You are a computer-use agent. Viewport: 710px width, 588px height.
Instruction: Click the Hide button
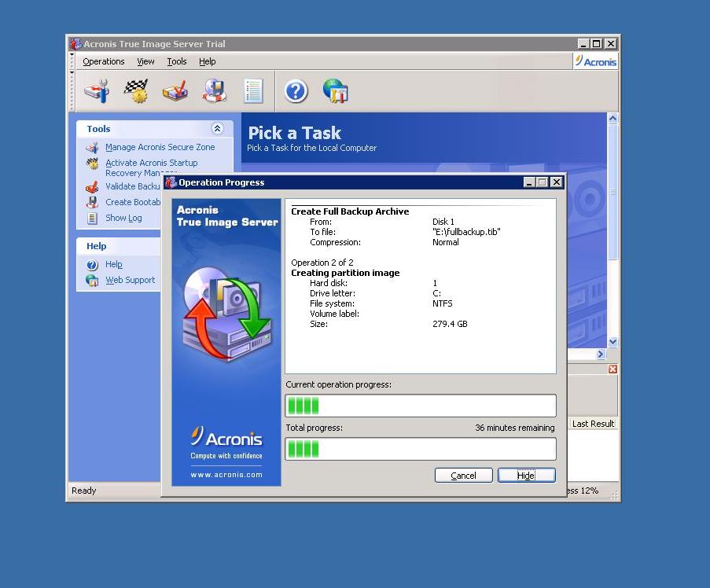526,476
